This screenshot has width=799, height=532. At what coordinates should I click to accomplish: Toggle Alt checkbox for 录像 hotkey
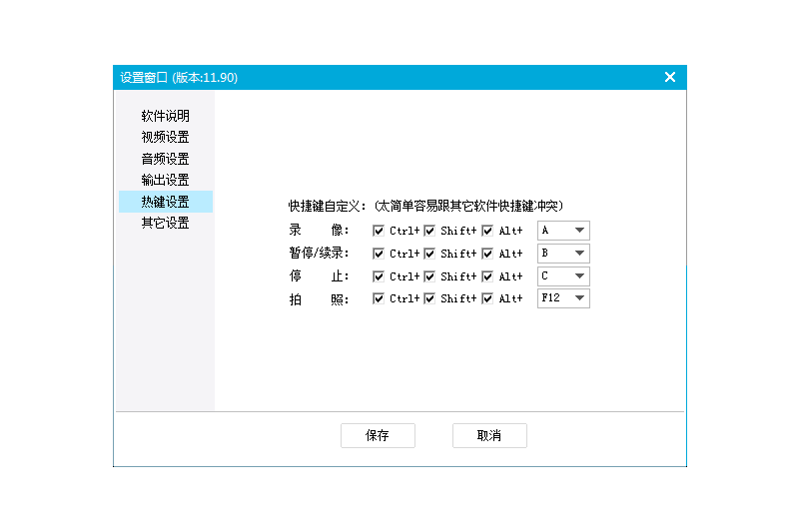coord(487,231)
